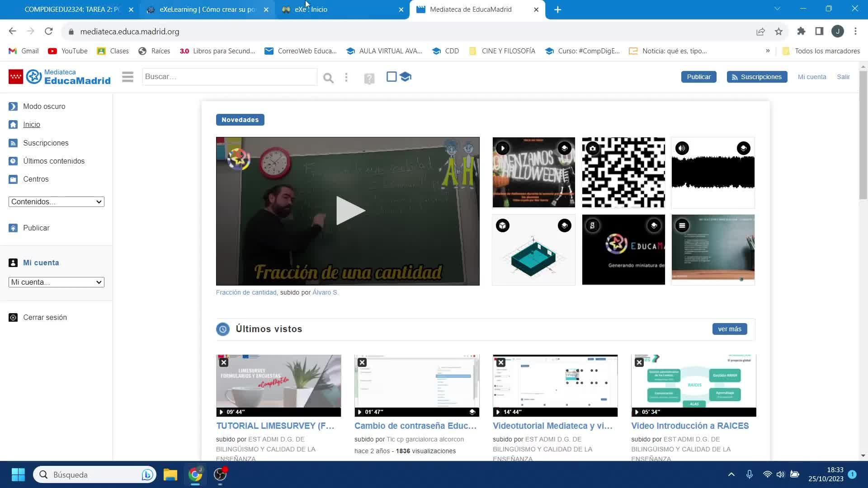Screen dimensions: 868x488
Task: Click the search magnifier icon
Action: pyautogui.click(x=328, y=78)
